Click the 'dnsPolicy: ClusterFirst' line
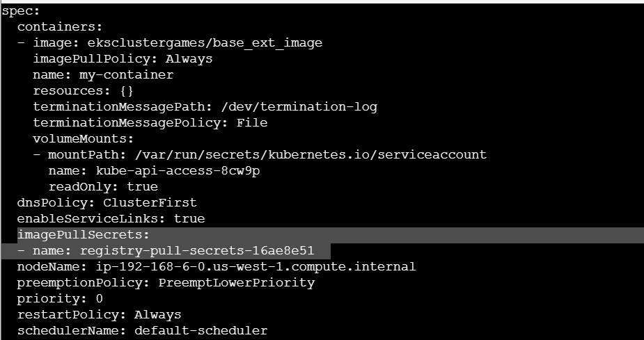644x340 pixels. coord(107,203)
